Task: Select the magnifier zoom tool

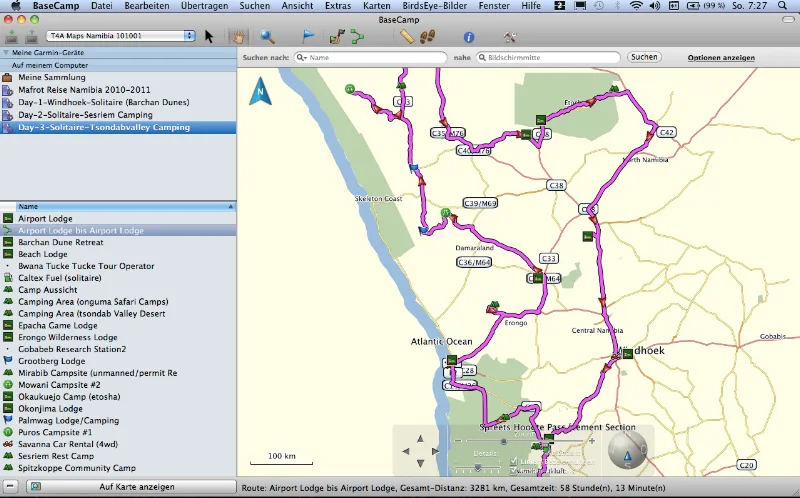Action: [267, 36]
